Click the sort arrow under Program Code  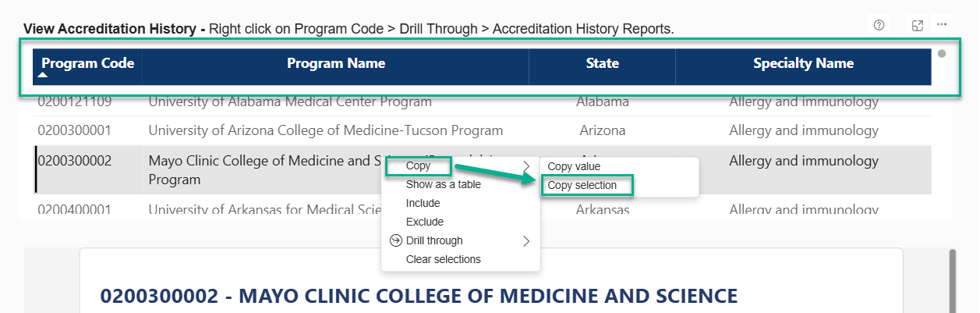[x=44, y=76]
